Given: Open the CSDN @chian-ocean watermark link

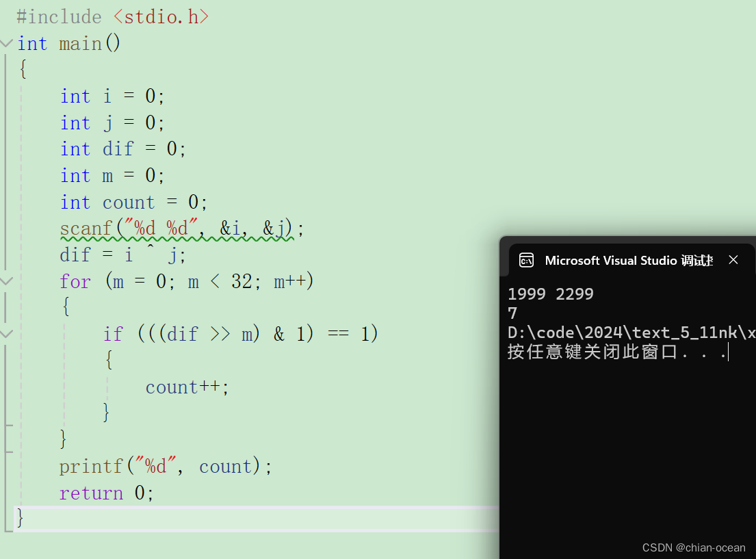Looking at the screenshot, I should pyautogui.click(x=693, y=547).
